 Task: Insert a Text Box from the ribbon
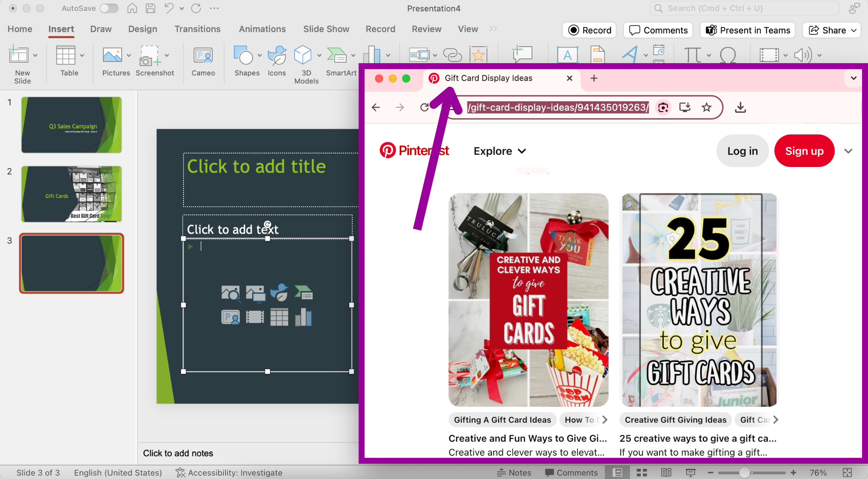click(567, 55)
